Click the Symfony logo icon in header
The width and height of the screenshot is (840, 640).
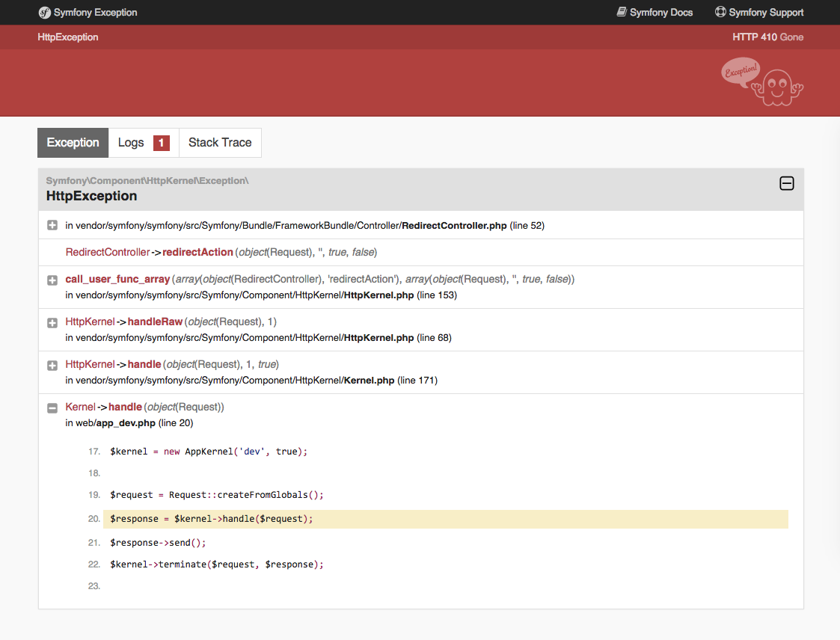click(x=44, y=12)
